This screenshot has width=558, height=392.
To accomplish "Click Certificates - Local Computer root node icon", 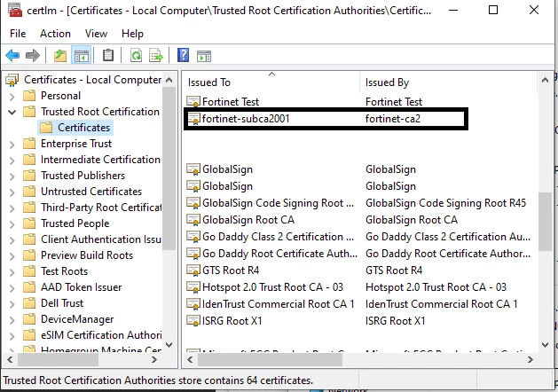I will (x=12, y=80).
